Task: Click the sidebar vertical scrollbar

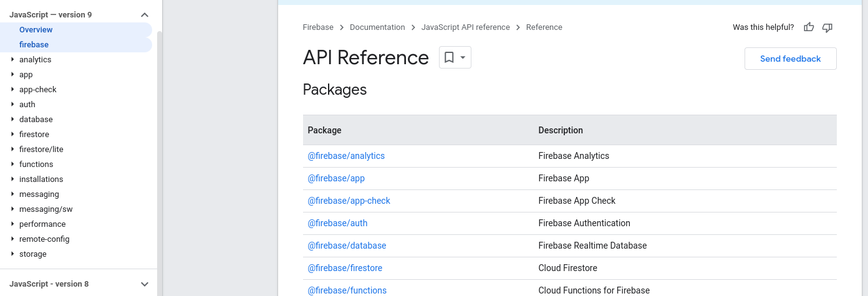Action: point(160,156)
